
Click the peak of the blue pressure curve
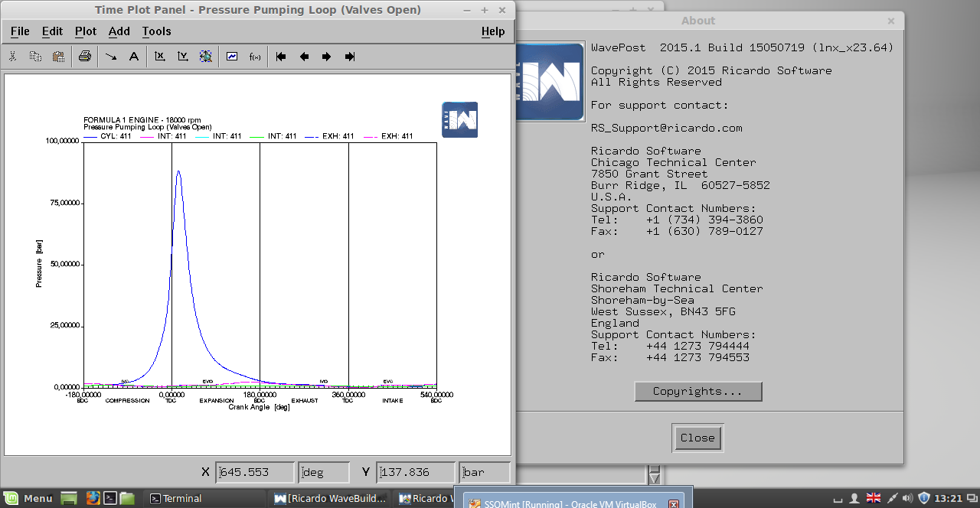(x=178, y=171)
